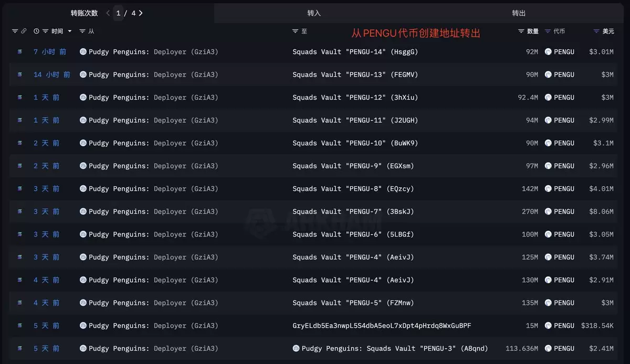The width and height of the screenshot is (630, 364).
Task: Click filter icon beside 代币 header
Action: click(548, 31)
